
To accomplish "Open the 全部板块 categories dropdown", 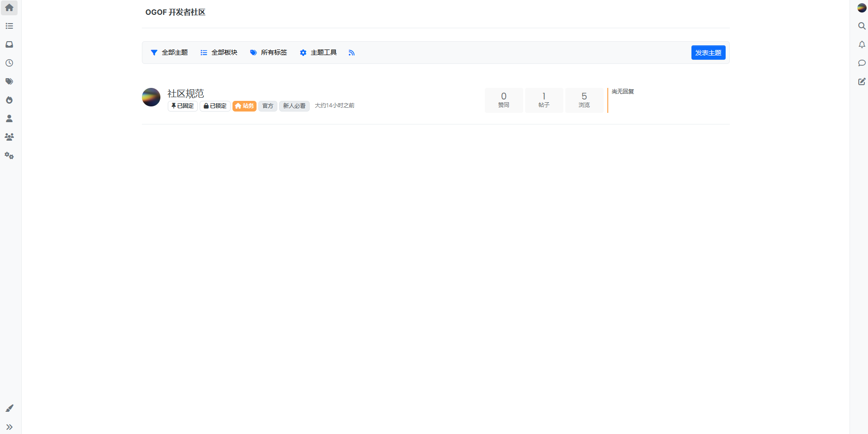I will pyautogui.click(x=219, y=53).
